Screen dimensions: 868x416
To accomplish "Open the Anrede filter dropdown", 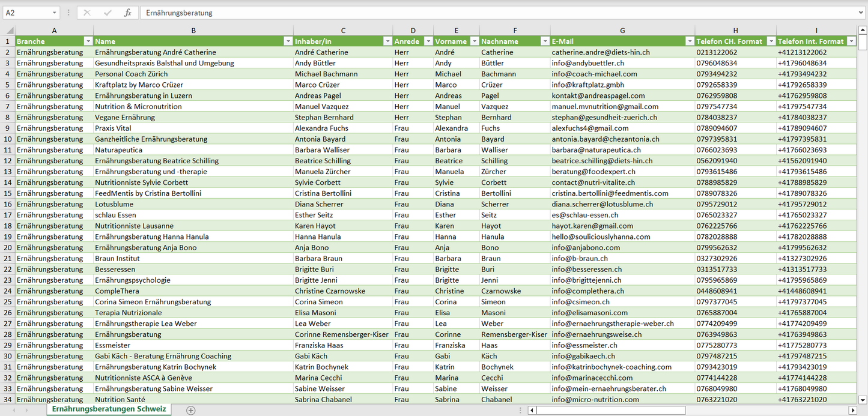I will click(x=428, y=41).
